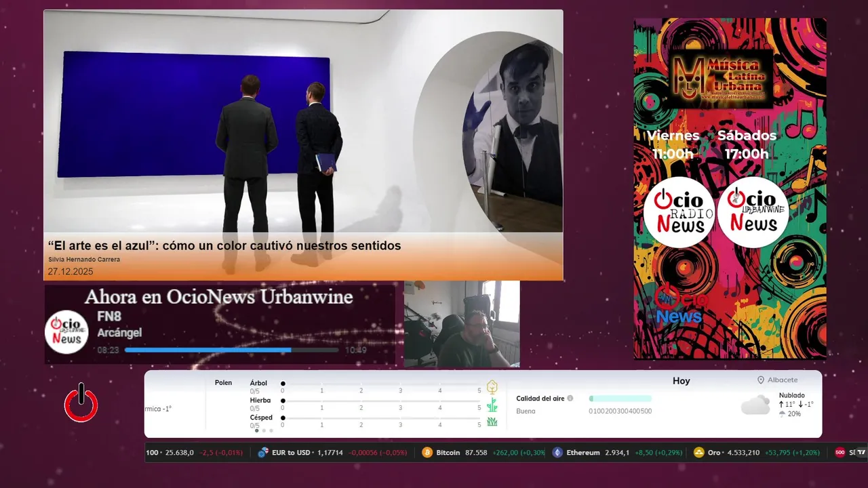Click the Viernes 11:00h schedule text
868x488 pixels.
point(673,145)
